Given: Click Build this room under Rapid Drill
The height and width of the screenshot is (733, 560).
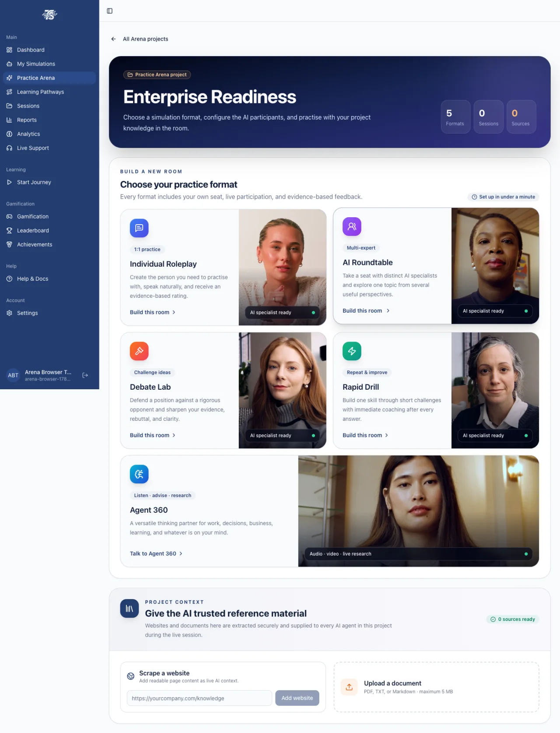Looking at the screenshot, I should coord(365,435).
